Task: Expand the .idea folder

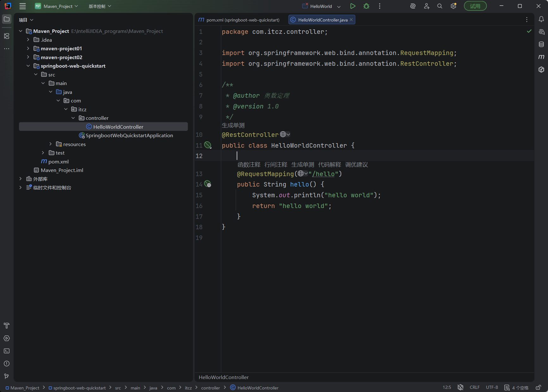Action: pyautogui.click(x=28, y=40)
